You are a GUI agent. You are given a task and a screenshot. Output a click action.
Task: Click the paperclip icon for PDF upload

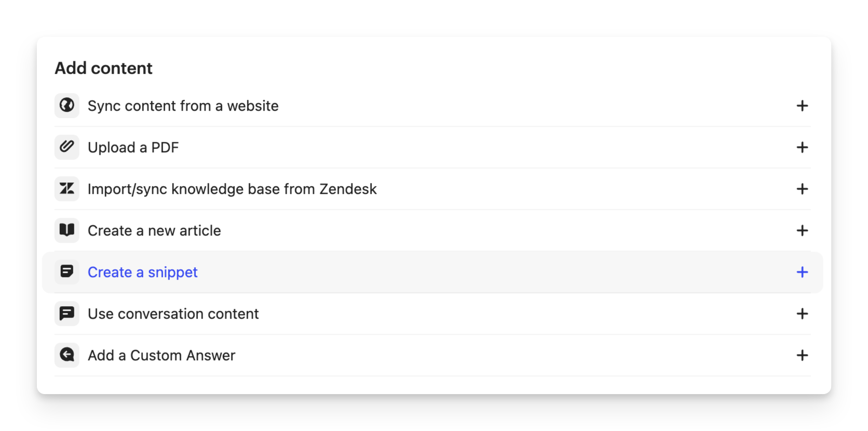[67, 147]
